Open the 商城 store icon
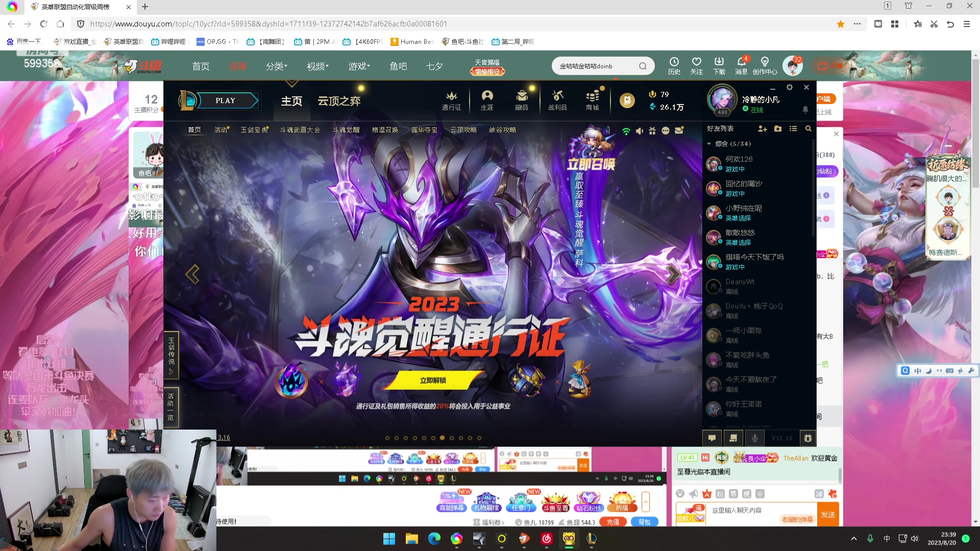 point(593,101)
